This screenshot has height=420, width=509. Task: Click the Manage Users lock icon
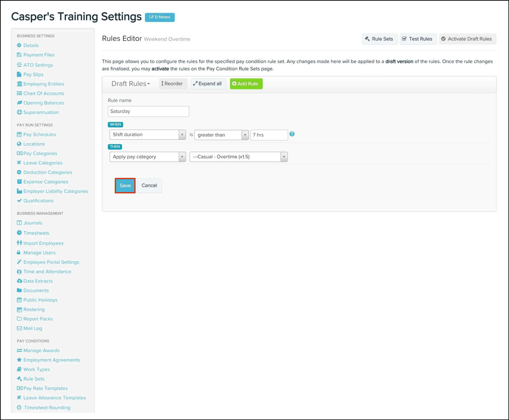(19, 253)
